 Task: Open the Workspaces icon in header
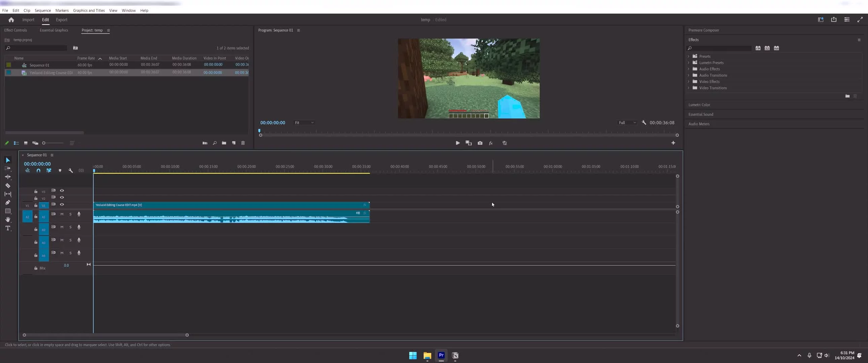point(820,19)
